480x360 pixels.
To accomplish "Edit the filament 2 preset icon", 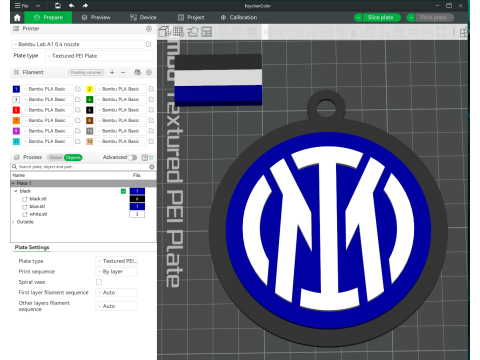I will pyautogui.click(x=151, y=89).
